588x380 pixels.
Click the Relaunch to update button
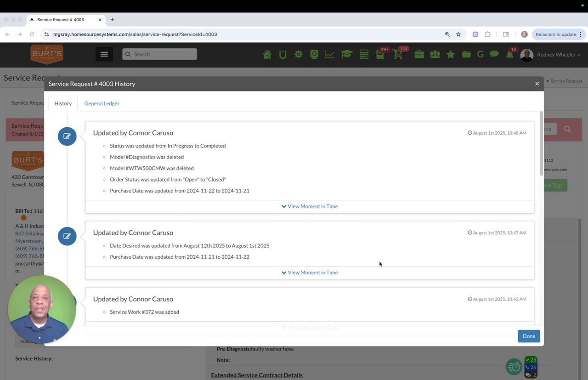tap(555, 34)
